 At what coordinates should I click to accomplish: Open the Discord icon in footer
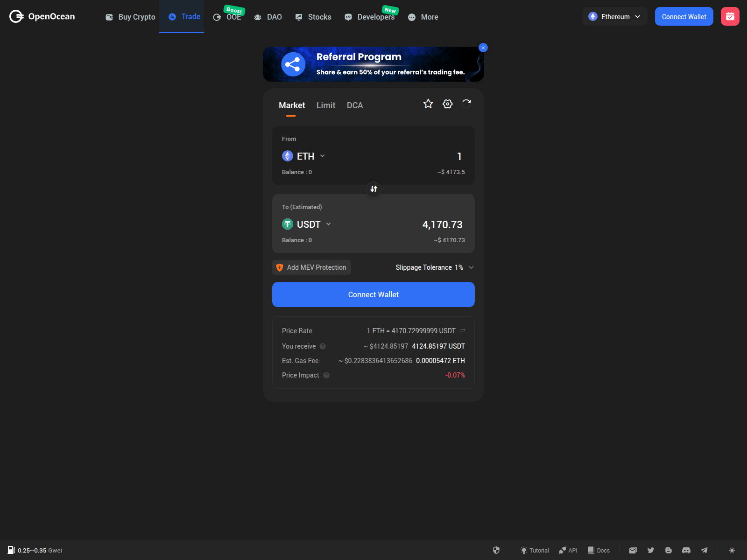tap(686, 550)
